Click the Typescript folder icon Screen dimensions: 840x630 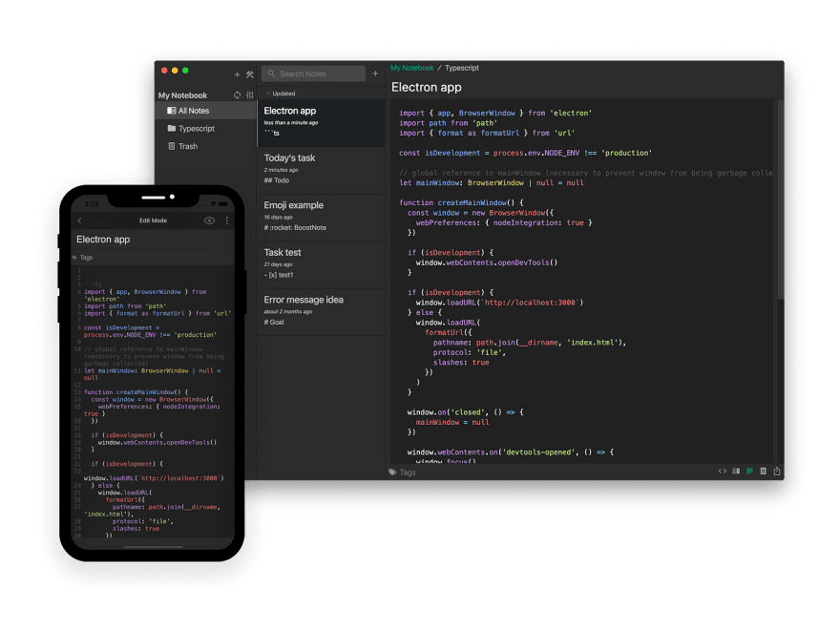click(172, 128)
